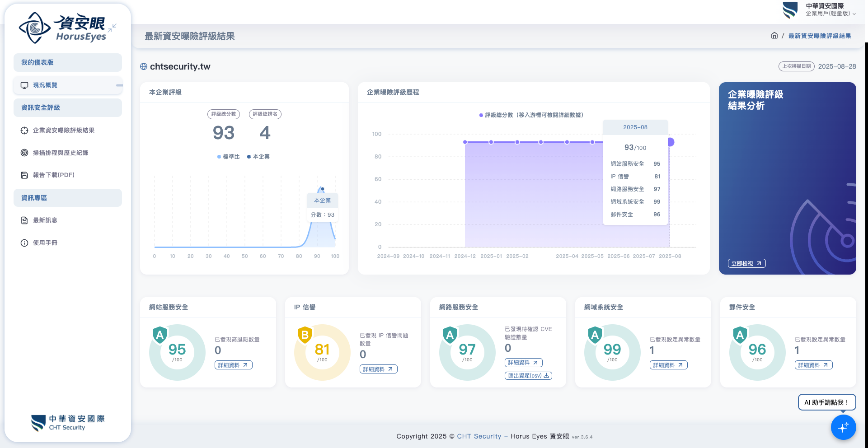Open 最新訊息 sidebar item
868x448 pixels.
click(x=45, y=220)
